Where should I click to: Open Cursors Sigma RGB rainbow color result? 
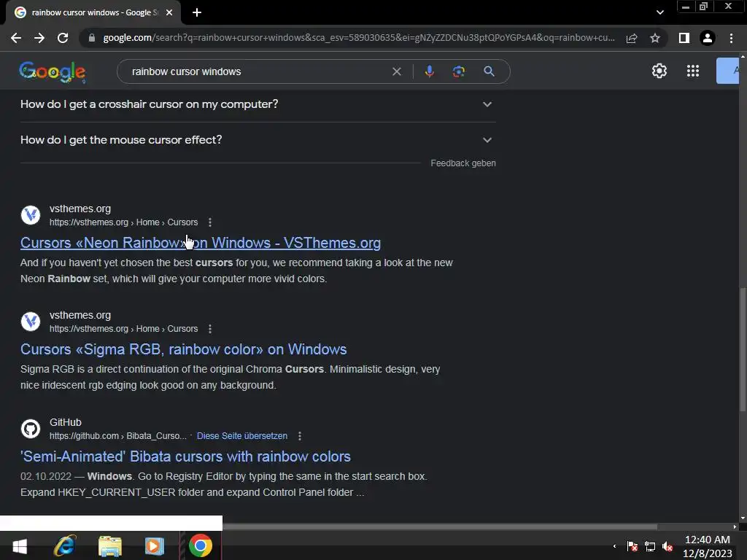(x=183, y=349)
